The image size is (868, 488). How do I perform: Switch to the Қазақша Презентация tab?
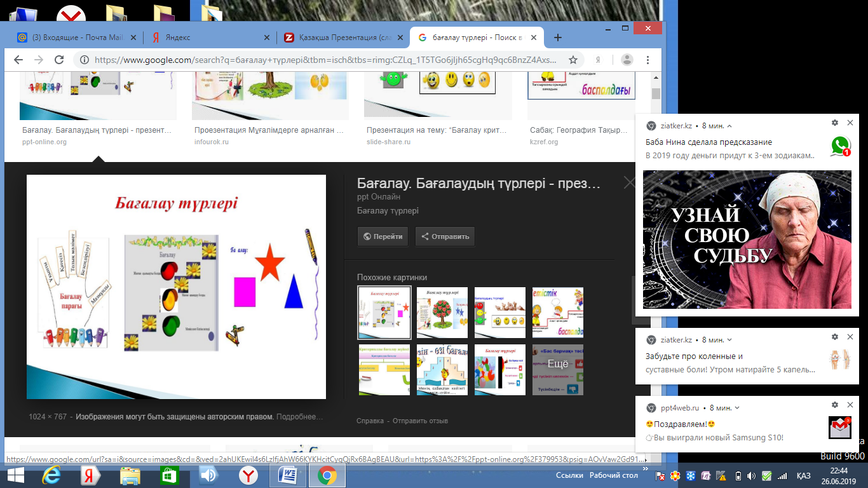pyautogui.click(x=344, y=37)
